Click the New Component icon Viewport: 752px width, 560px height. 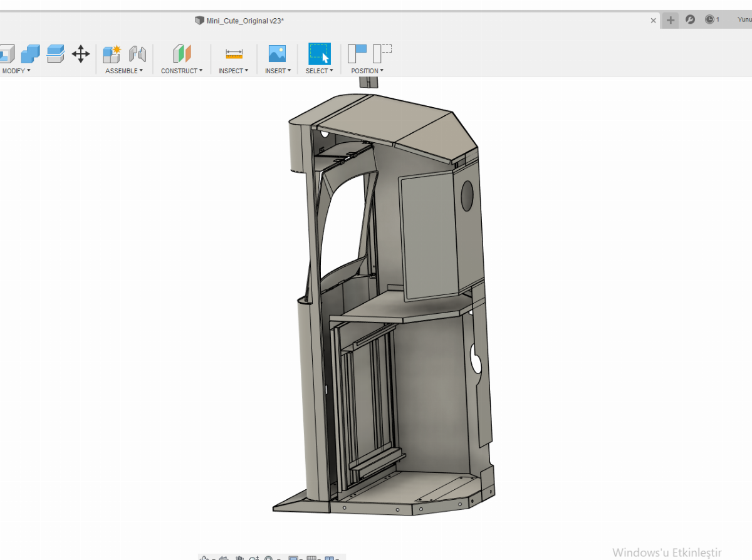point(112,54)
